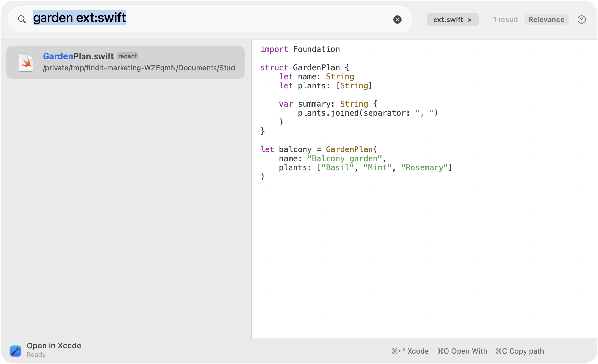Viewport: 598px width, 364px height.
Task: Clear the search field with the X button
Action: point(397,19)
